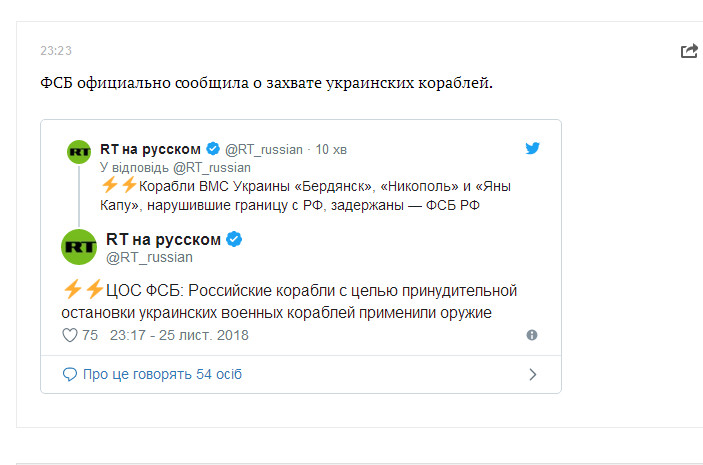
Task: Click the large green RT profile avatar
Action: pos(79,246)
